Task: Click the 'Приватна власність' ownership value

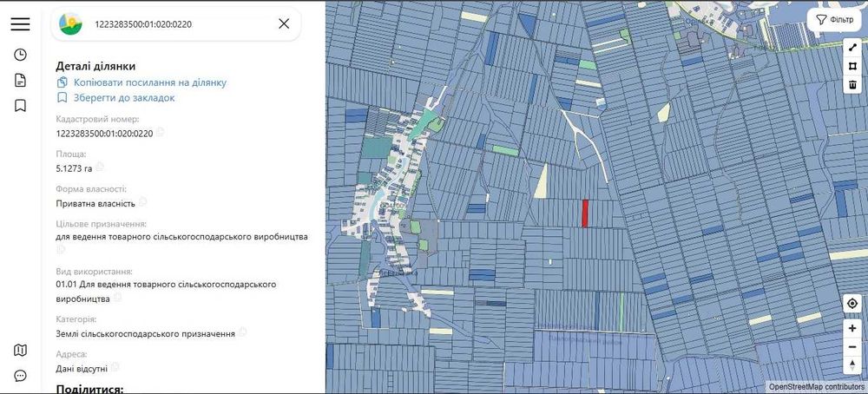Action: point(95,203)
